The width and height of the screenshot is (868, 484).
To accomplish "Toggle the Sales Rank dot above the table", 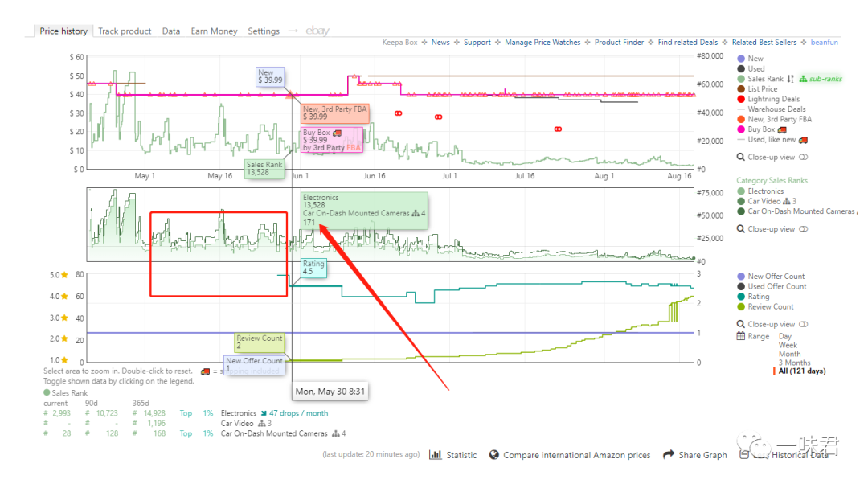I will coord(47,392).
